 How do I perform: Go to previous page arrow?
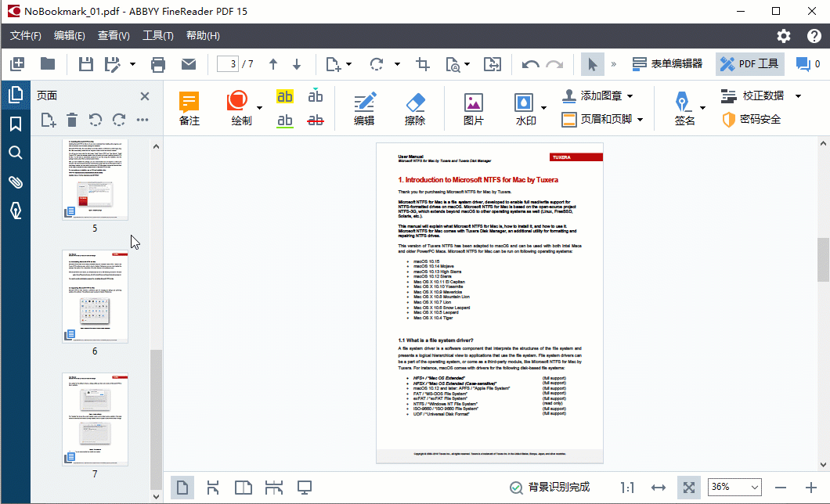click(x=273, y=64)
